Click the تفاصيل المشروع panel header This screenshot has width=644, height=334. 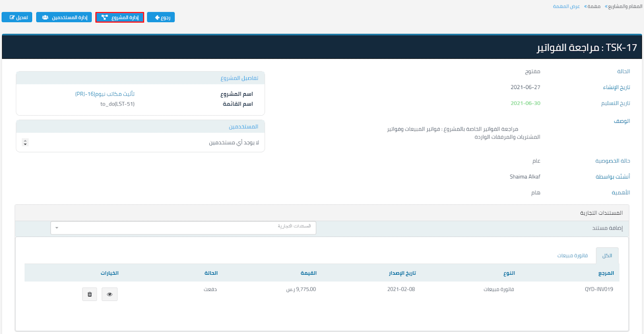click(x=239, y=78)
